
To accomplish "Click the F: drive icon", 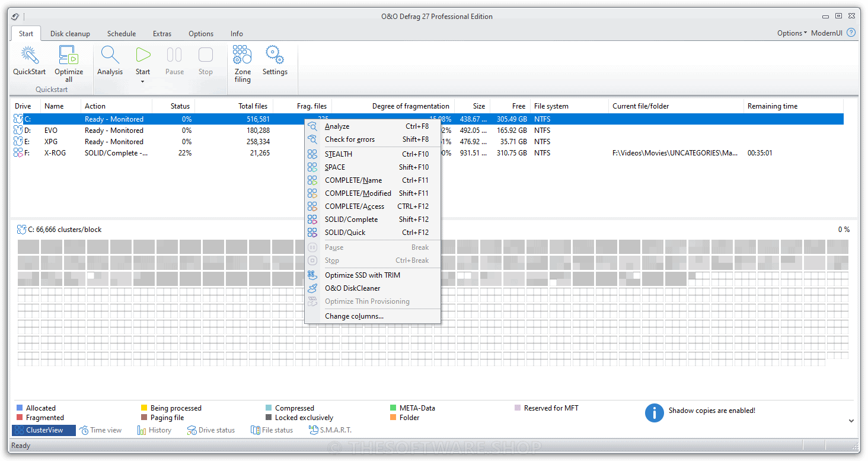I will pos(18,153).
